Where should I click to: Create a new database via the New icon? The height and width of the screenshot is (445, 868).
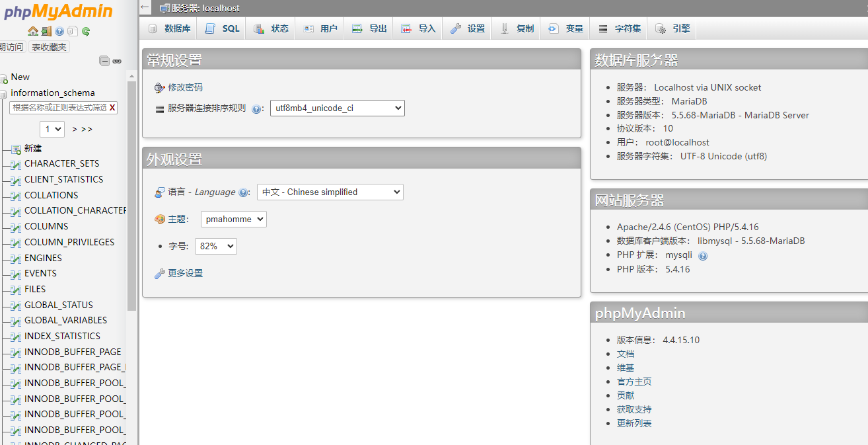[4, 78]
